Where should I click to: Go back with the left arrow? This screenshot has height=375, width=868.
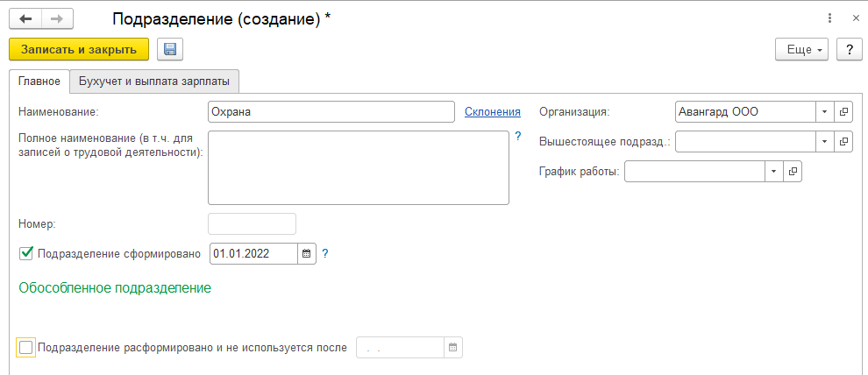tap(25, 18)
